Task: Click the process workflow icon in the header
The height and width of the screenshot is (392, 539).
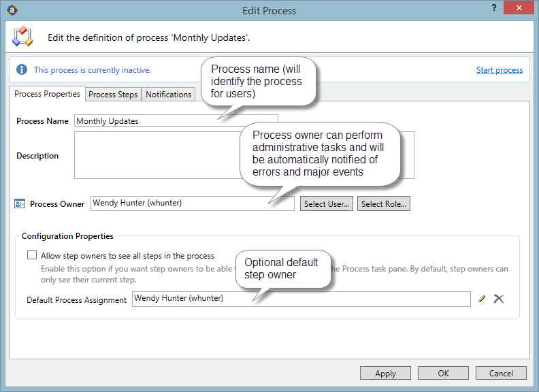Action: click(22, 37)
